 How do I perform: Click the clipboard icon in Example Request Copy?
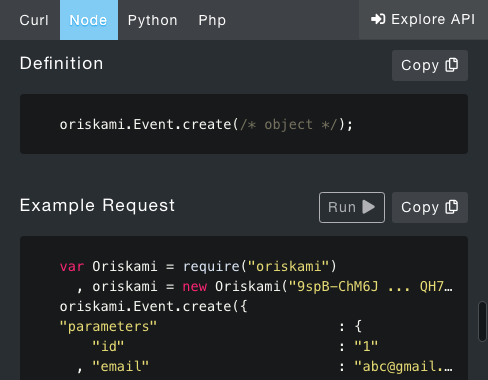452,207
